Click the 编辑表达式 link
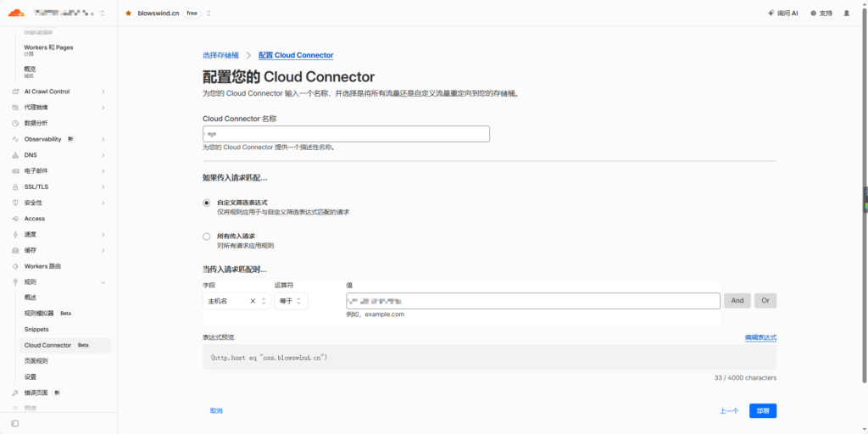 pos(760,337)
